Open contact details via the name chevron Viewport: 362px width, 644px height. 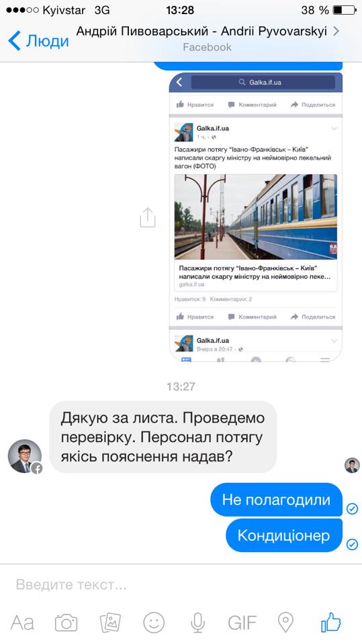[336, 32]
